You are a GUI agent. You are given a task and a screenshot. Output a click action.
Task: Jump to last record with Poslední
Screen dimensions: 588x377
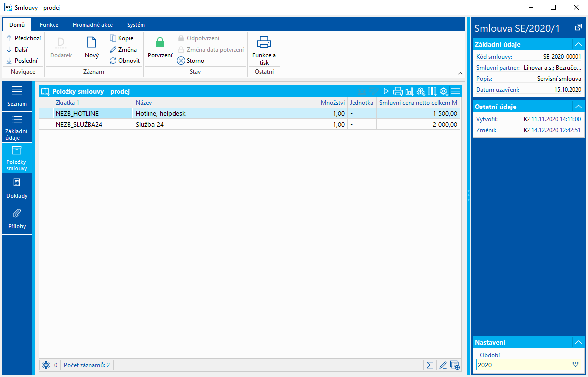pos(22,61)
